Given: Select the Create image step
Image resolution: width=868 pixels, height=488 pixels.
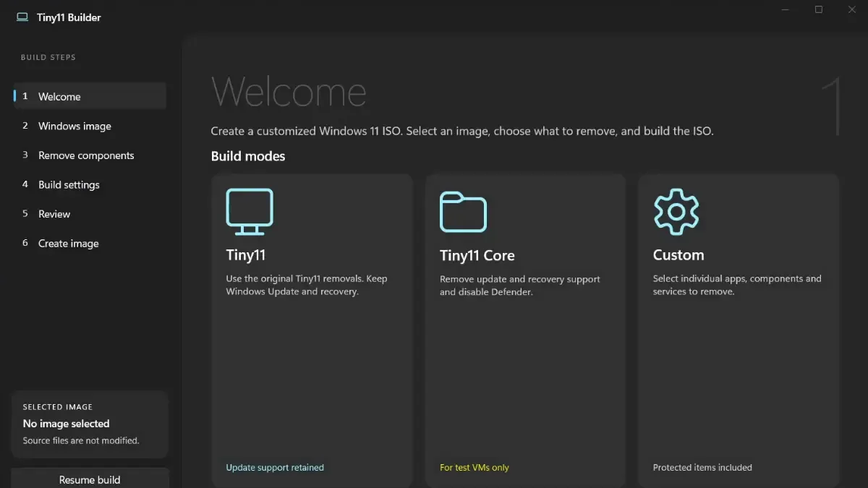Looking at the screenshot, I should coord(90,244).
